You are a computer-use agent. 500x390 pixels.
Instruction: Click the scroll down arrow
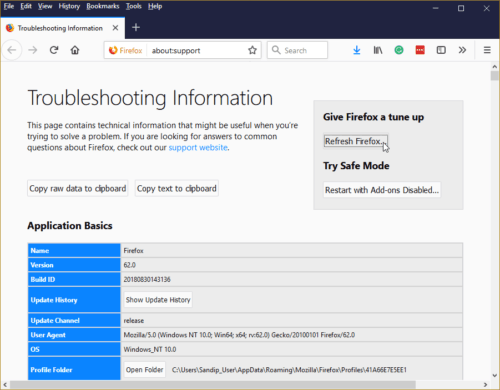point(495,375)
